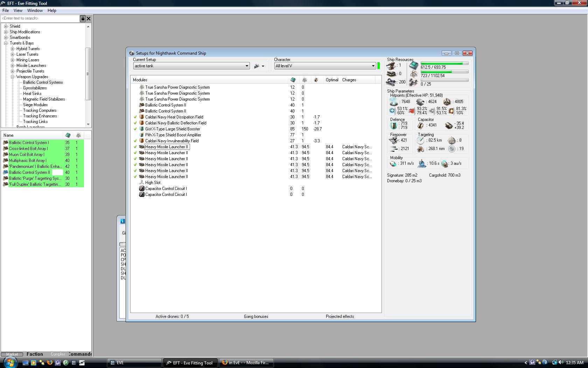Toggle the fourth Heavy Missile Launcher II checkmark
Image resolution: width=588 pixels, height=368 pixels.
point(135,165)
